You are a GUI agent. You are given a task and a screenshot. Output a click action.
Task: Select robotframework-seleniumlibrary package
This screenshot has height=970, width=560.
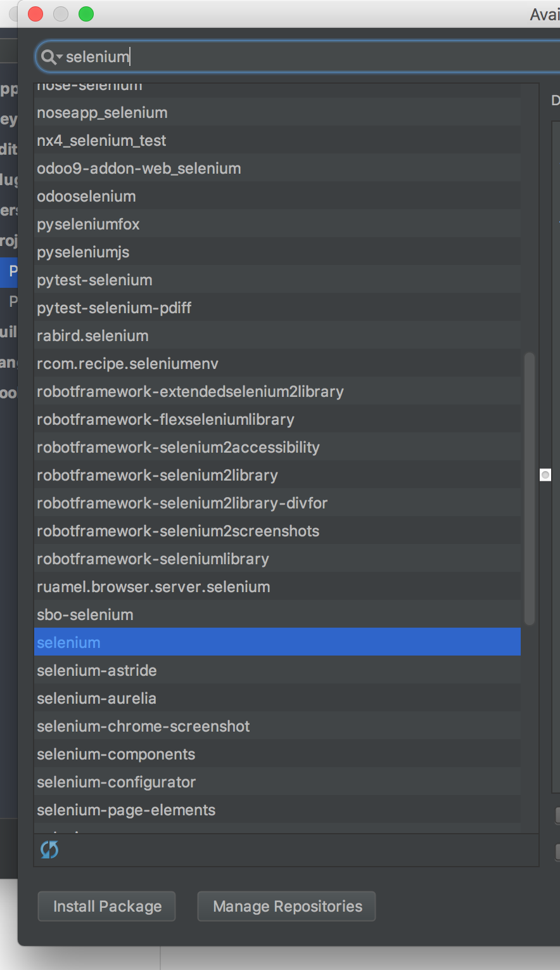277,559
